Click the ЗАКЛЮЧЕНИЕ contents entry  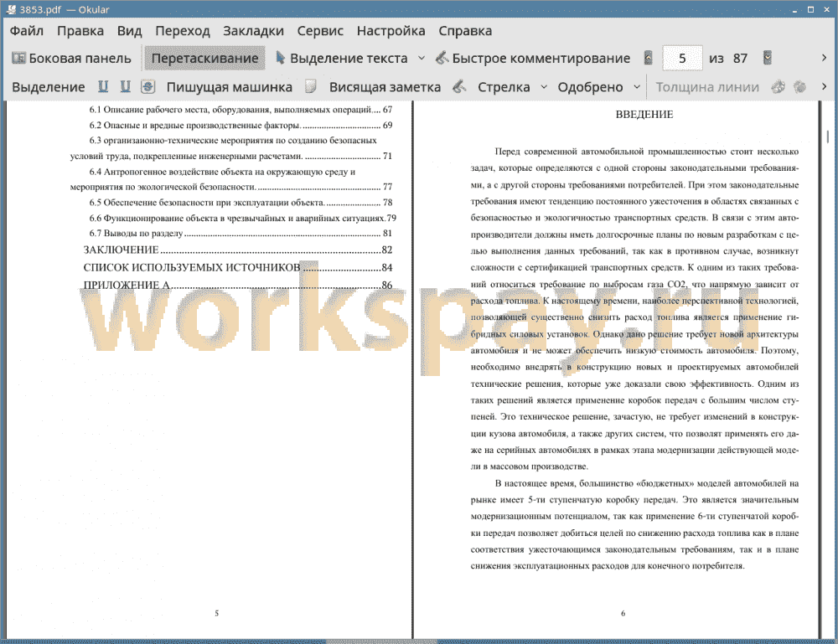click(238, 250)
